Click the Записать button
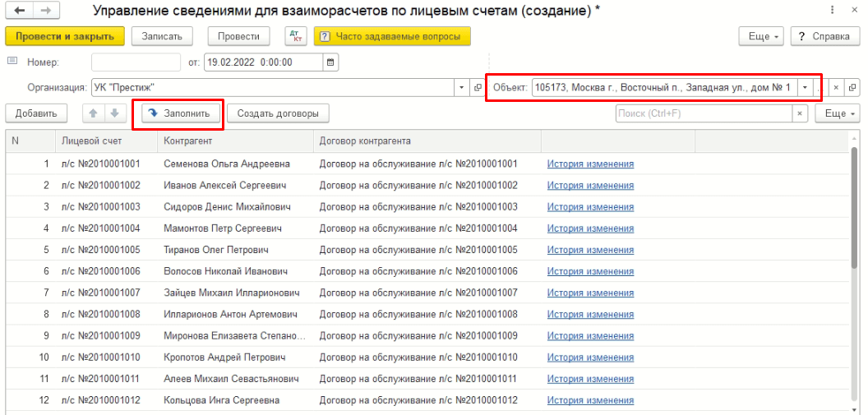 pyautogui.click(x=162, y=36)
